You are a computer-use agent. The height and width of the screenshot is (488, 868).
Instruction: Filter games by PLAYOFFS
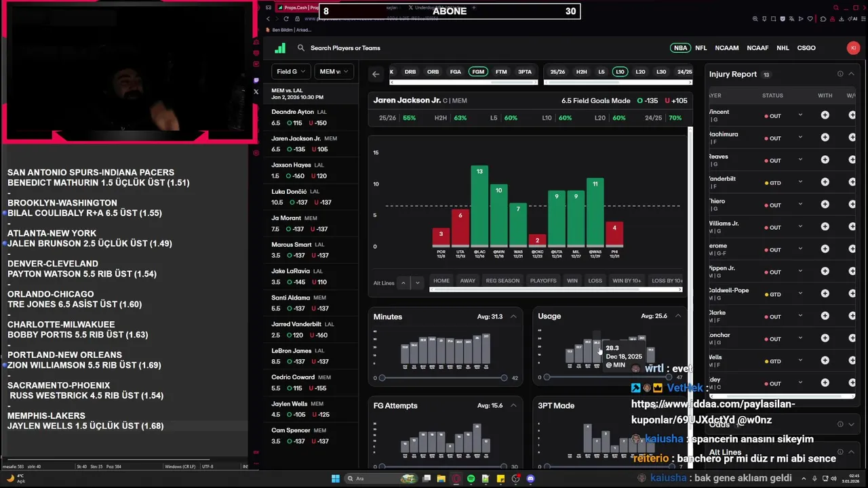543,281
